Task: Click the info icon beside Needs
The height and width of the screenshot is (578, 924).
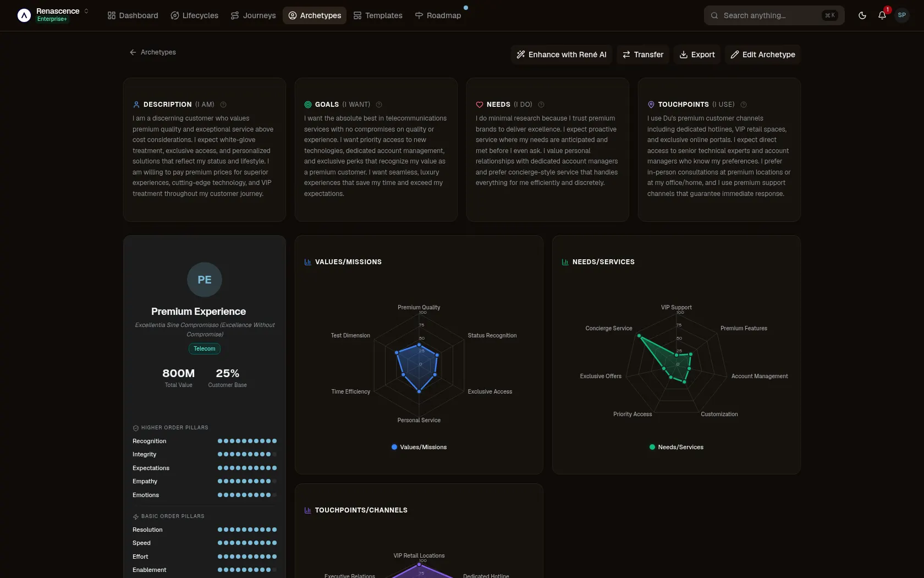Action: tap(541, 105)
